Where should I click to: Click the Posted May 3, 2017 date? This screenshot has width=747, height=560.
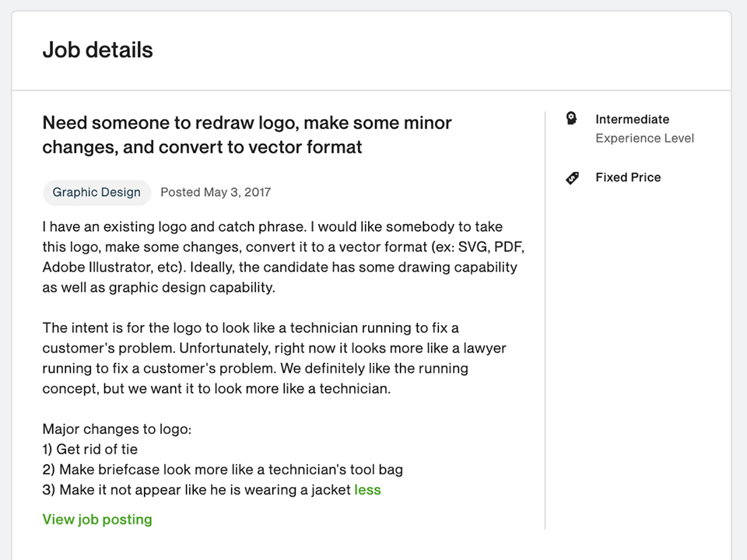[x=216, y=192]
